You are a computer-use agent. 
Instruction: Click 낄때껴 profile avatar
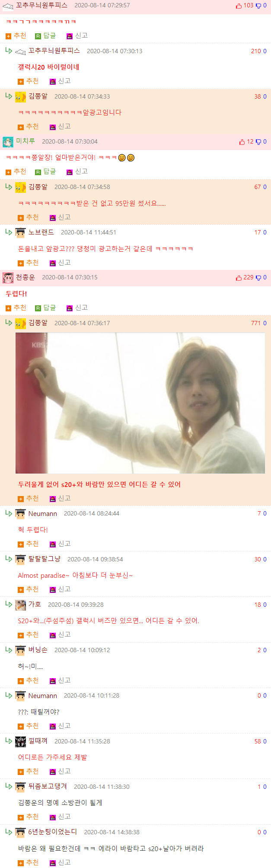20,741
